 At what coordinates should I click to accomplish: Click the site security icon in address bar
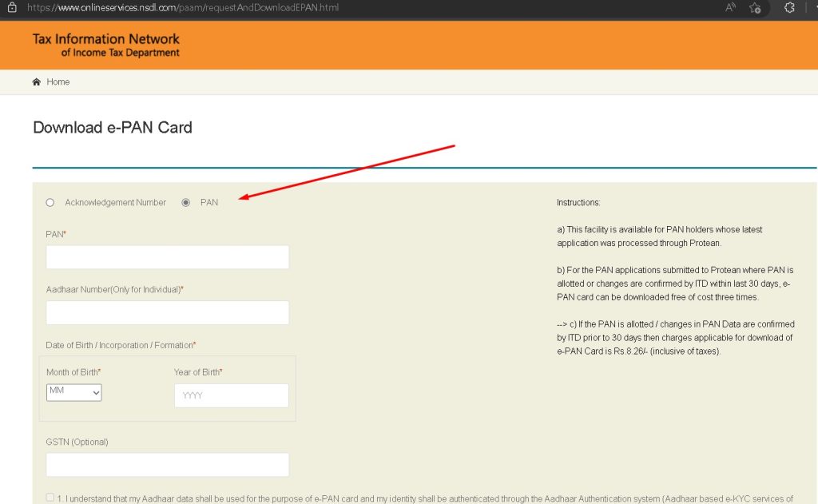(x=11, y=9)
